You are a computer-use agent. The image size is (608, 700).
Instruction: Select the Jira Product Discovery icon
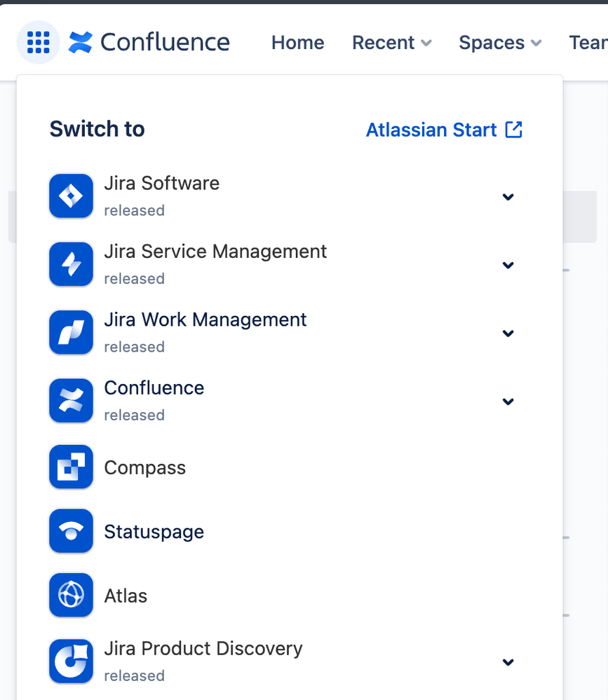(71, 661)
